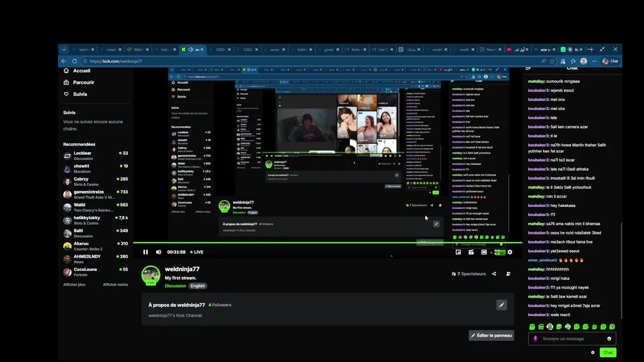Open hstikkytokky Slots & Casino channel
The width and height of the screenshot is (644, 362).
[x=96, y=220]
